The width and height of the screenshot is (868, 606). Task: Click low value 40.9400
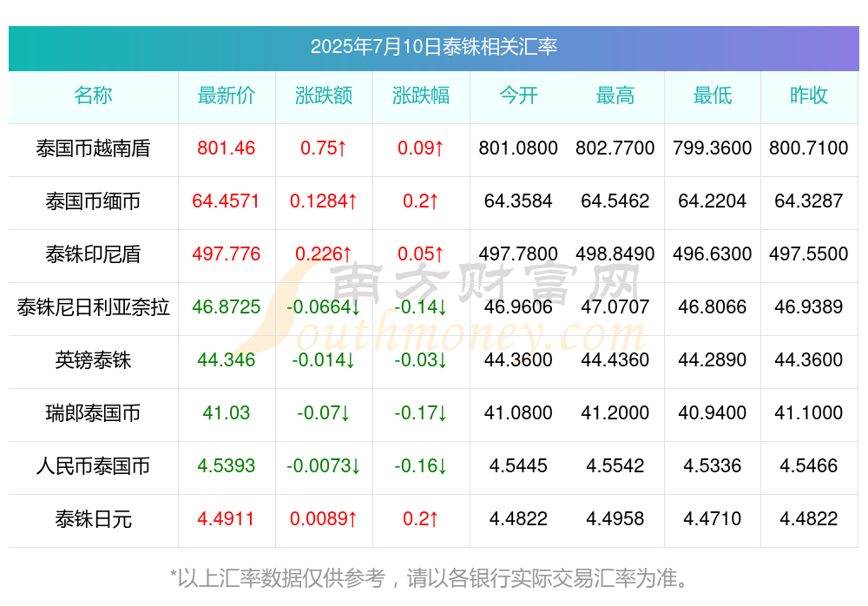pos(713,412)
